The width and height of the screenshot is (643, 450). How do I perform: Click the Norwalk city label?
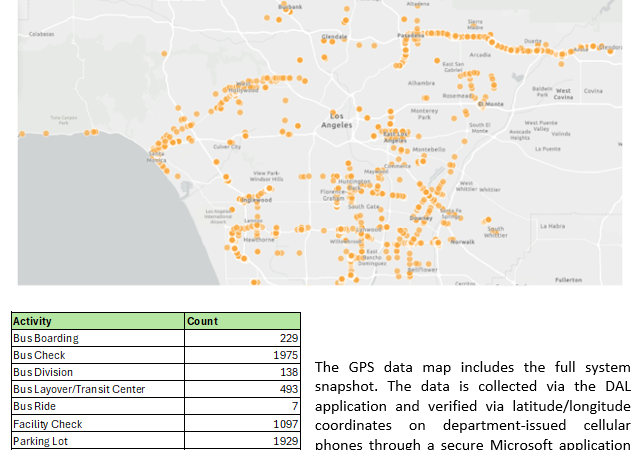[463, 242]
